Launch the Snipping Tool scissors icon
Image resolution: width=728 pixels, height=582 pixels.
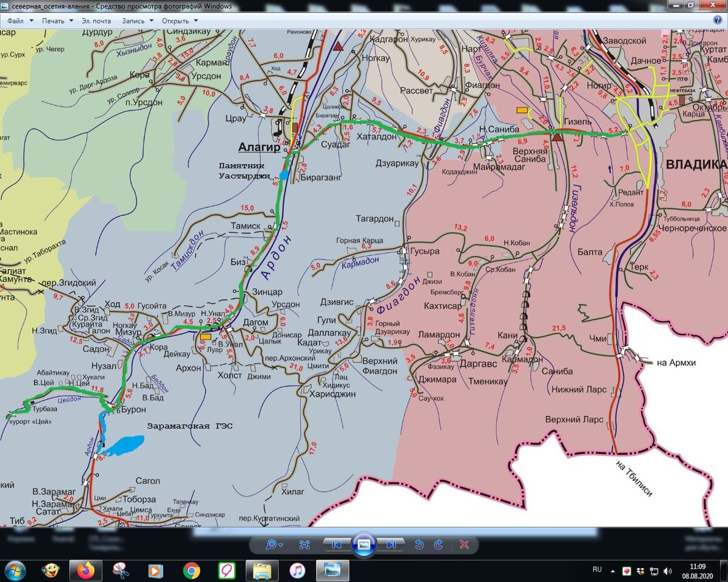coord(121,570)
